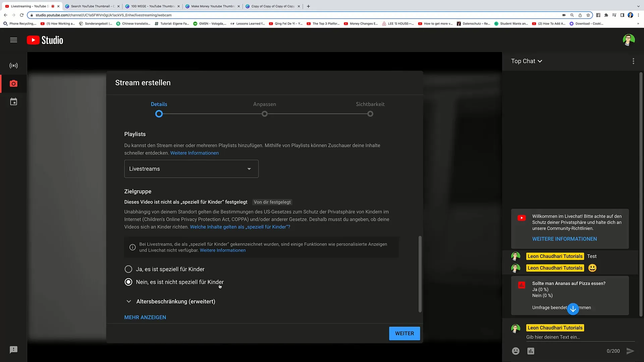This screenshot has width=644, height=362.
Task: Go to the Details step
Action: (x=159, y=104)
